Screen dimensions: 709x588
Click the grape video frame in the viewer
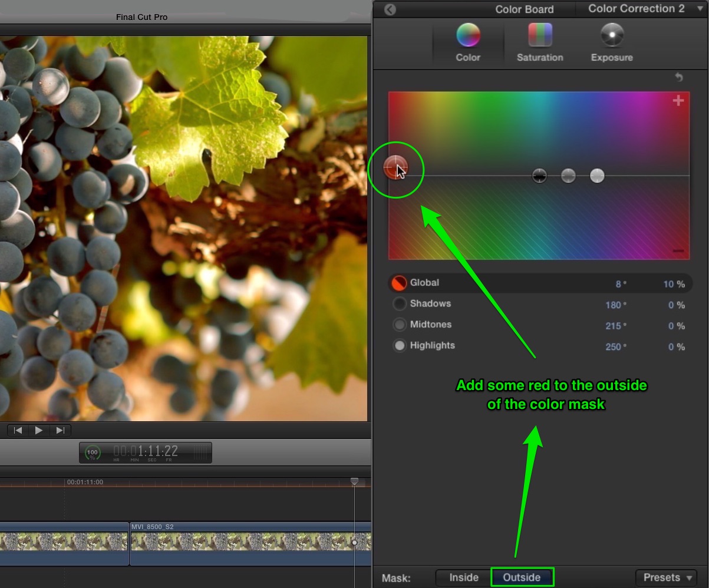(x=183, y=229)
